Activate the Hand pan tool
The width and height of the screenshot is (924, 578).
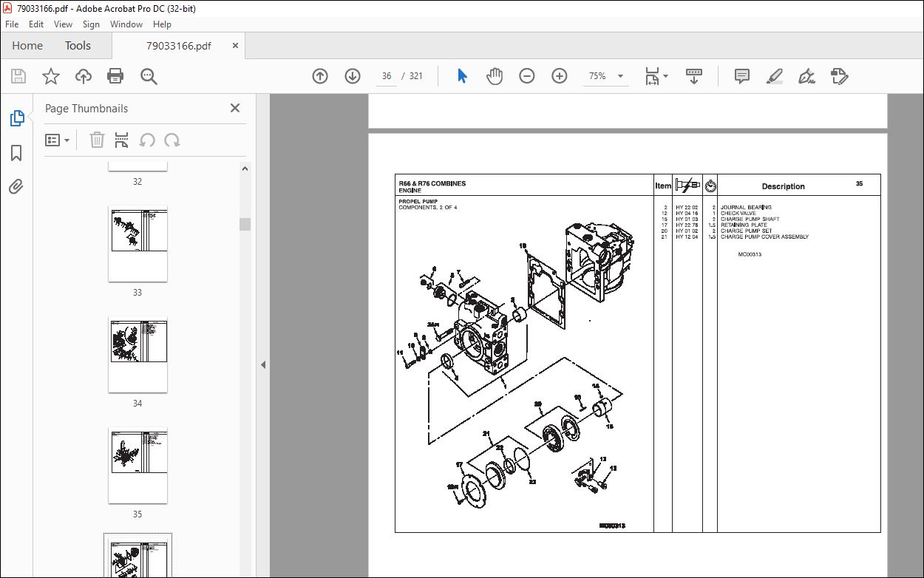coord(495,76)
